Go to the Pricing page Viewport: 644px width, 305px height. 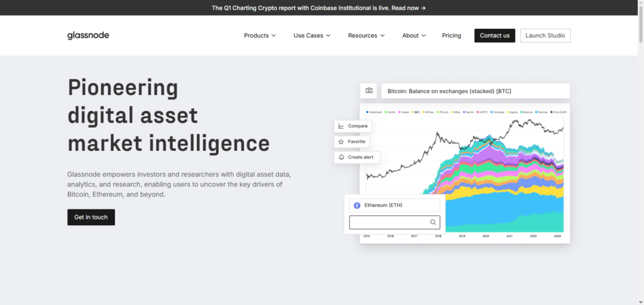point(452,36)
